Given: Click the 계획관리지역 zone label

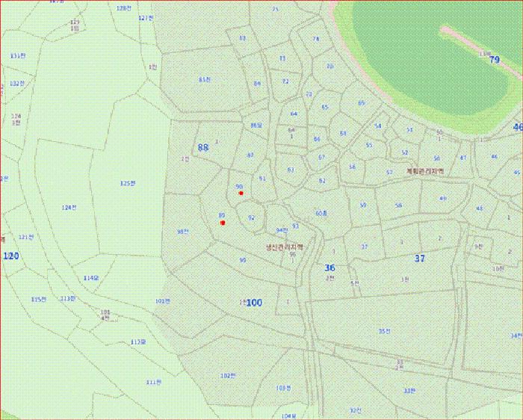Looking at the screenshot, I should tap(425, 170).
